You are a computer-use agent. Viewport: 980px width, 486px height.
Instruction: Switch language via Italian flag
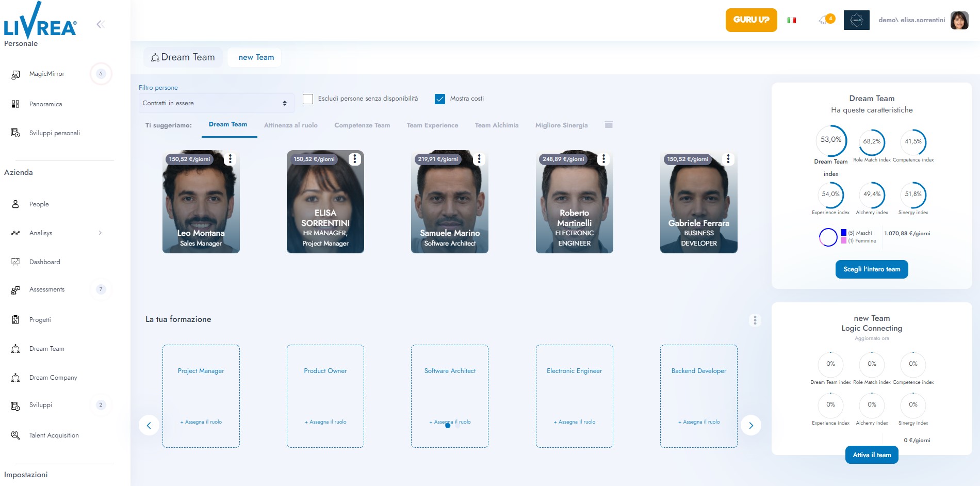792,21
